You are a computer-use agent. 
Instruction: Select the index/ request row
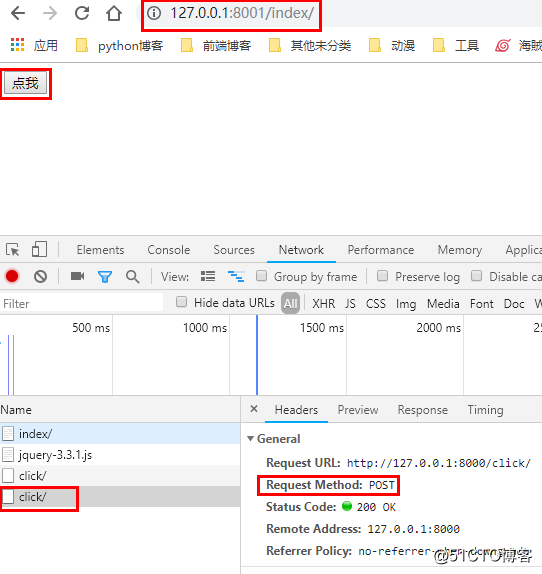click(x=120, y=434)
